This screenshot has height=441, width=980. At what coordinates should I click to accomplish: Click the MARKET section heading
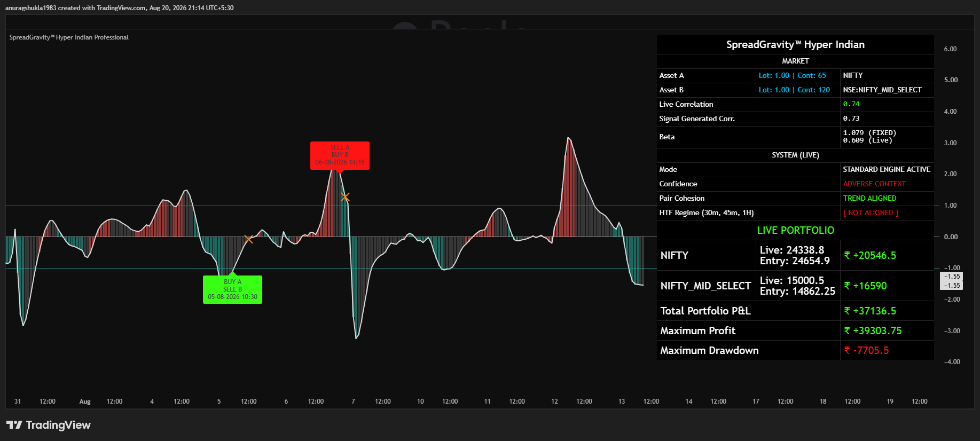(795, 61)
